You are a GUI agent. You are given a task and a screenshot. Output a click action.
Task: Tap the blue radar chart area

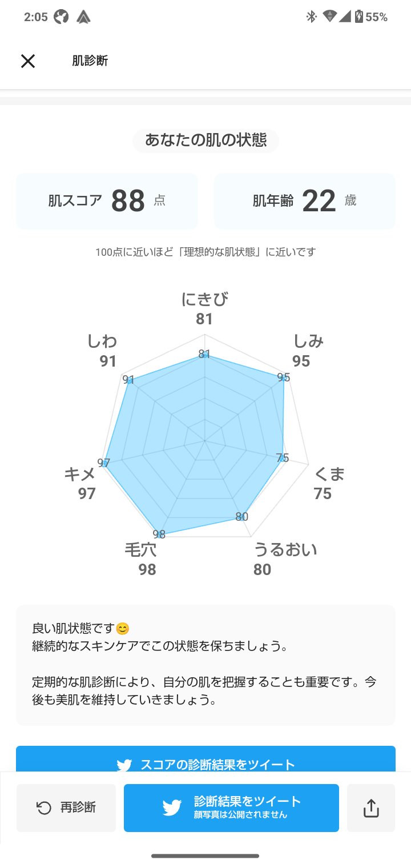[x=204, y=440]
